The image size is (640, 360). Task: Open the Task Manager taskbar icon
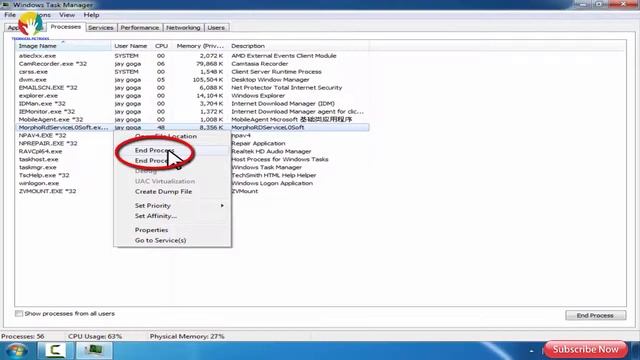point(94,351)
